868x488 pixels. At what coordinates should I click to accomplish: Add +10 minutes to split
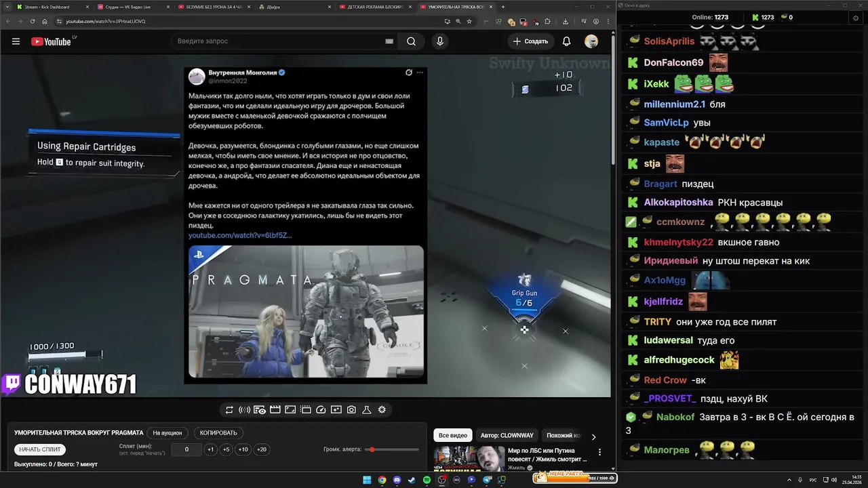(243, 449)
